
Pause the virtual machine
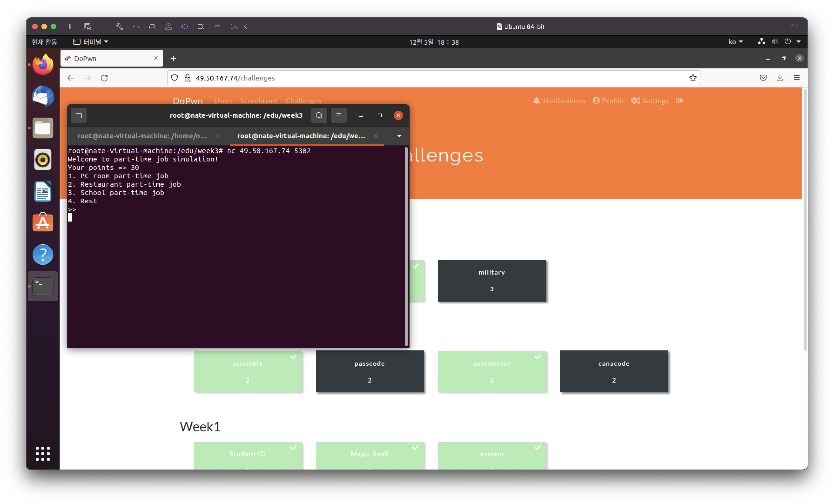(x=70, y=26)
